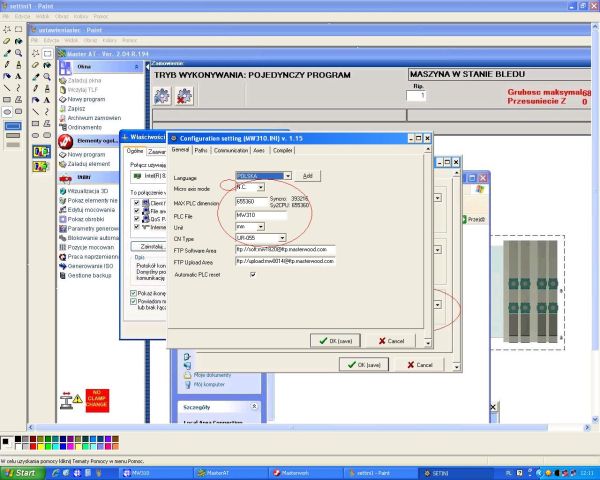Select the Text tool in outer Paint toolbox
The width and height of the screenshot is (600, 480).
click(x=18, y=76)
